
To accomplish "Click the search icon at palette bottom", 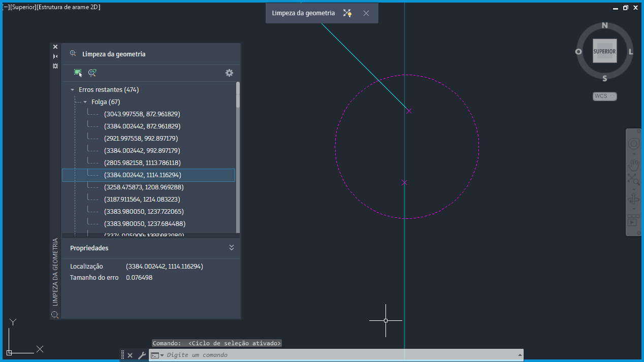I will click(x=55, y=315).
